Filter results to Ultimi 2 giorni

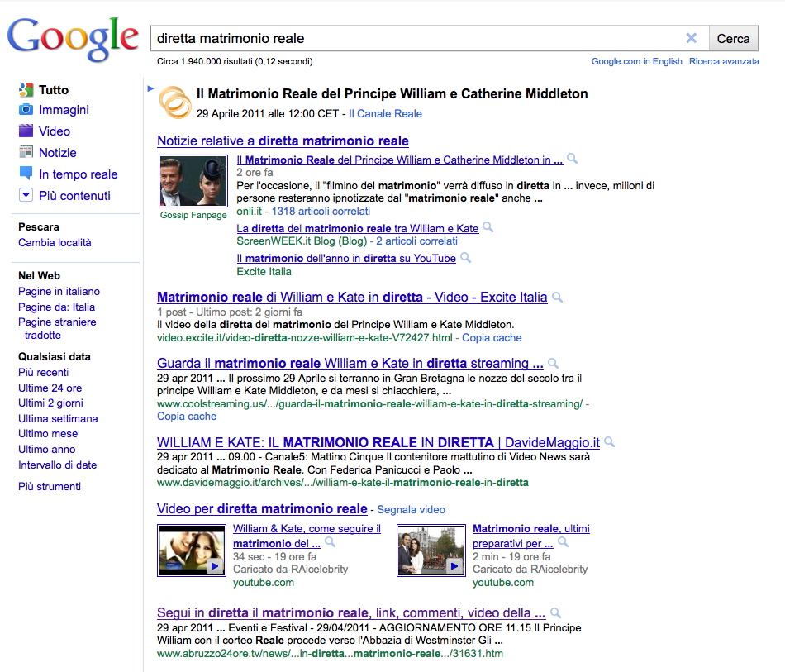[50, 403]
